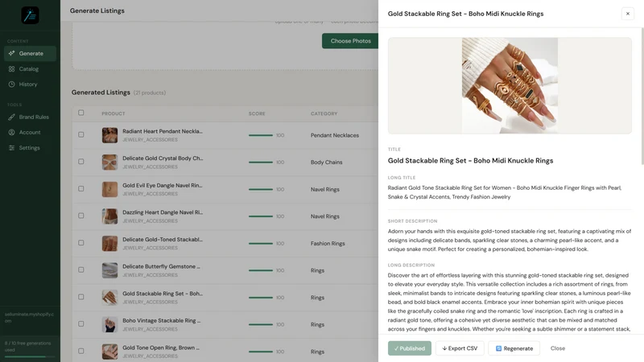Screen dimensions: 644x362
Task: Check the Delicate Gold Crystal Body Chain checkbox
Action: [x=81, y=162]
